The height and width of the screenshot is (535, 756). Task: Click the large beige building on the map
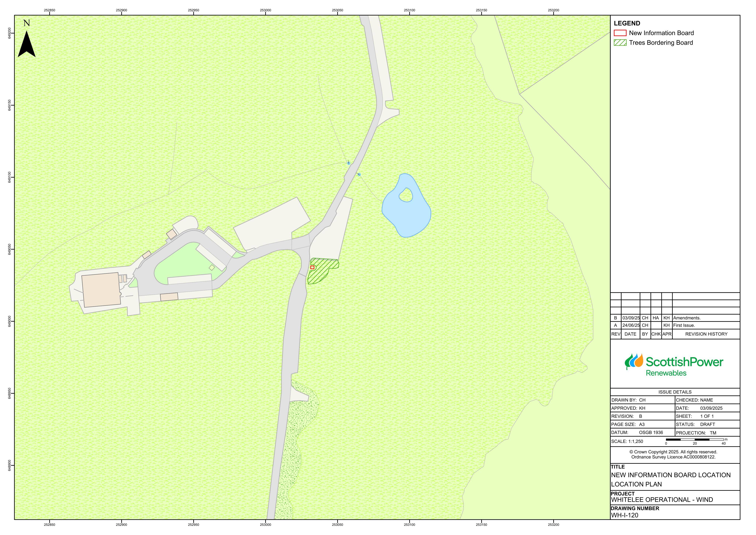tap(101, 290)
